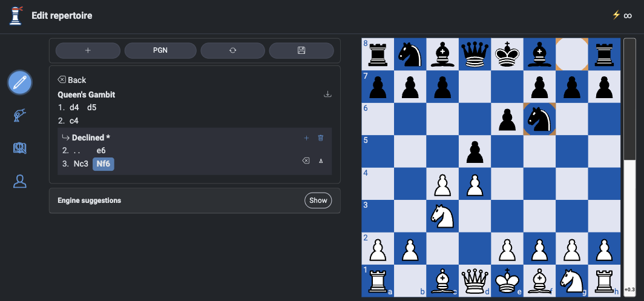644x301 pixels.
Task: Select the pencil edit sidebar icon
Action: point(20,82)
